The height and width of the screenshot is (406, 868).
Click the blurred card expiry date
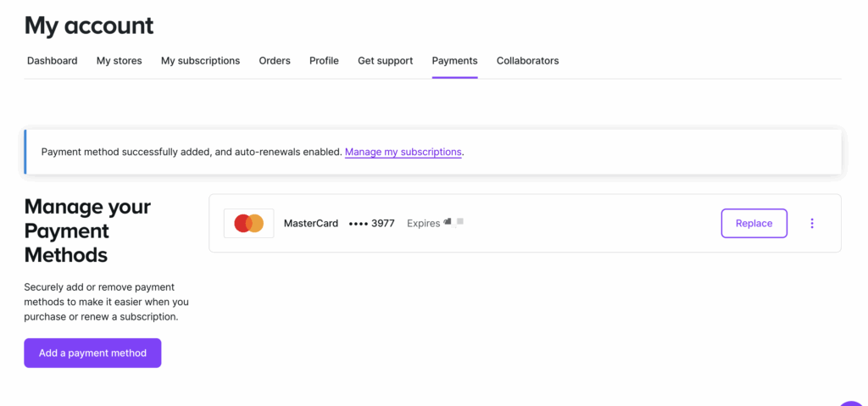pyautogui.click(x=453, y=223)
